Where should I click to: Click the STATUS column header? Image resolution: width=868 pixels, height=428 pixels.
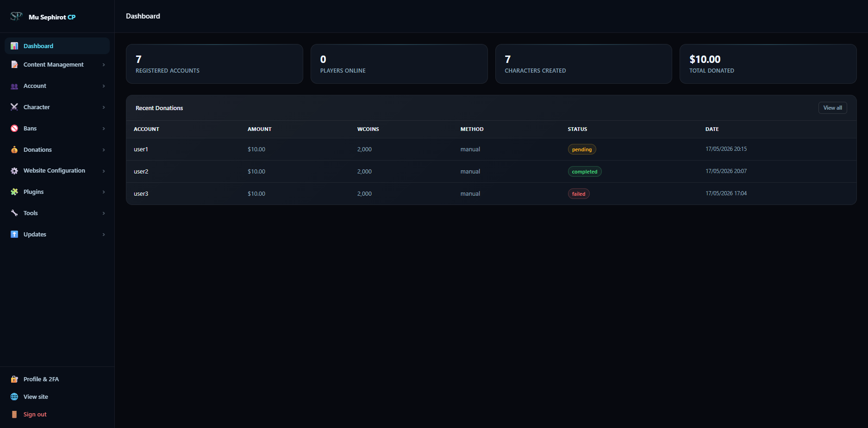577,129
